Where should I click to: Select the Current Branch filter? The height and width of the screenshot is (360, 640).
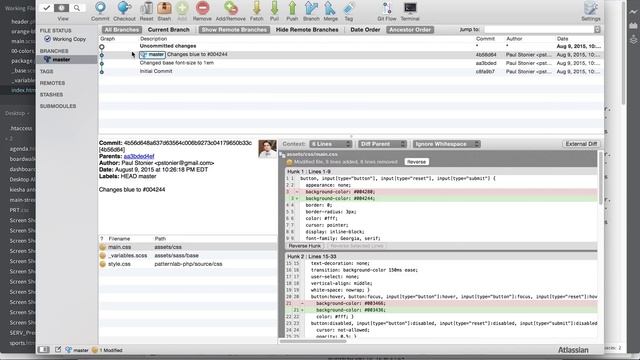pyautogui.click(x=169, y=30)
